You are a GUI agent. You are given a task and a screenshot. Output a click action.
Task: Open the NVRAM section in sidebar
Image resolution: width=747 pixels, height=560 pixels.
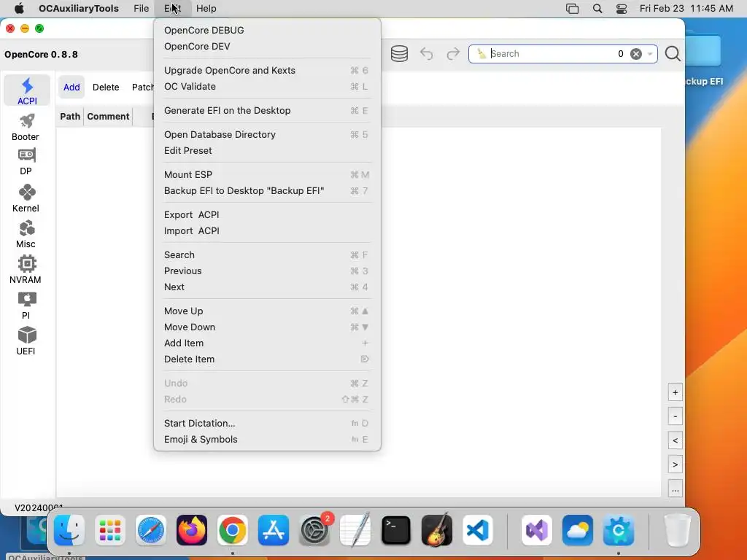click(x=26, y=270)
